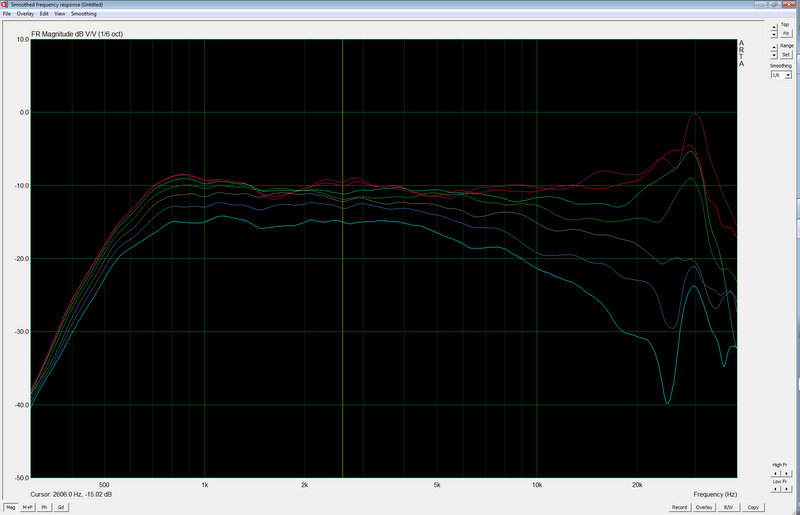The width and height of the screenshot is (800, 515).
Task: Click the Frequency (Hz) axis label
Action: coord(715,494)
